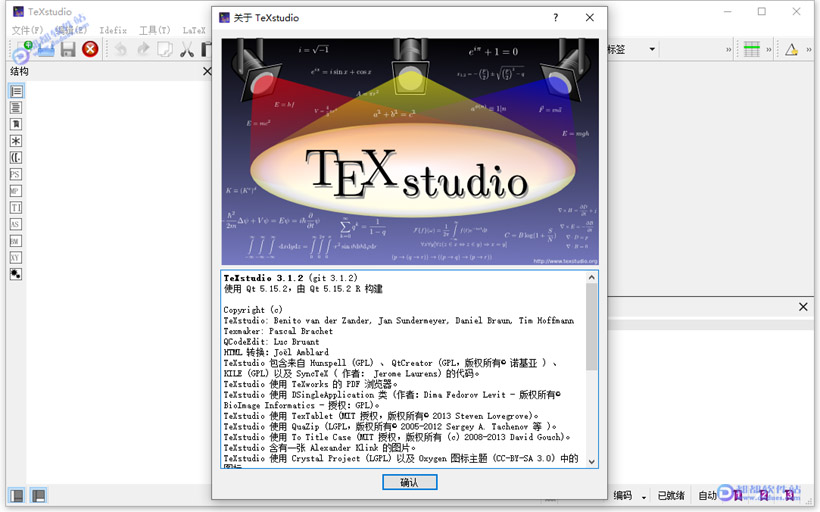
Task: Close the 结构 structure panel
Action: click(207, 71)
